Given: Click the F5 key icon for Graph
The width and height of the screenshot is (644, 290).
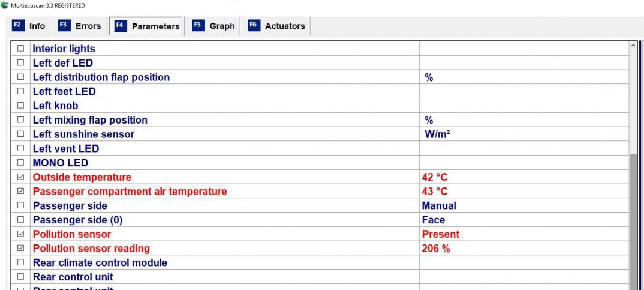Looking at the screenshot, I should pyautogui.click(x=198, y=25).
